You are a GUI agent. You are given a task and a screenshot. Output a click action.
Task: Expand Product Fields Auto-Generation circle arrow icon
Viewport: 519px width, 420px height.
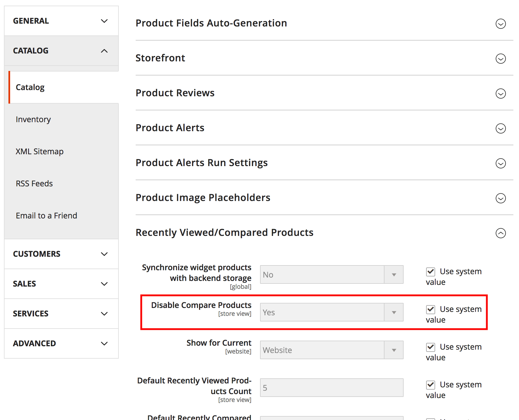coord(500,24)
